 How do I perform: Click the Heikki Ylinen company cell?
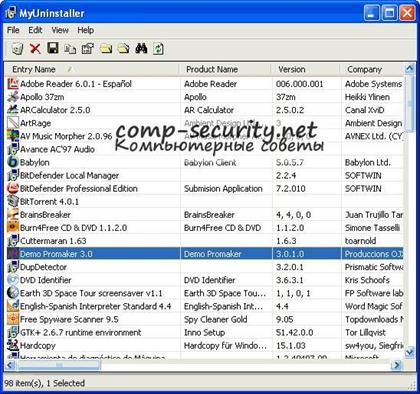point(367,97)
